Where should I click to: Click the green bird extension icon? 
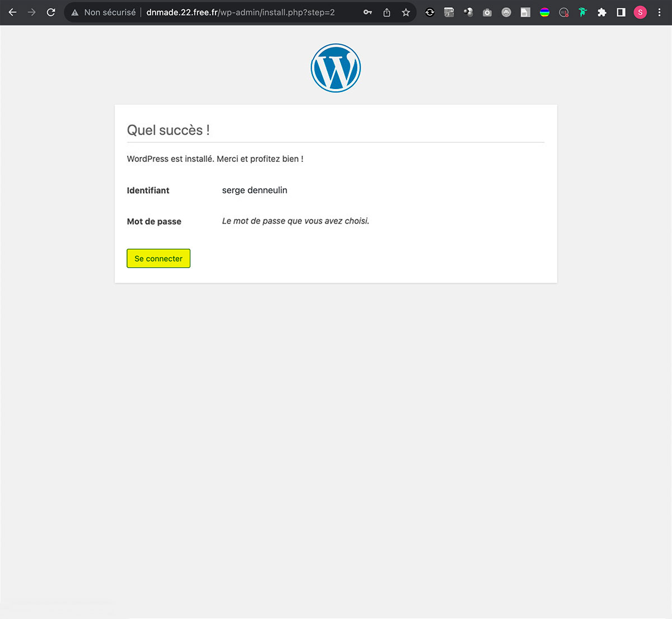583,12
